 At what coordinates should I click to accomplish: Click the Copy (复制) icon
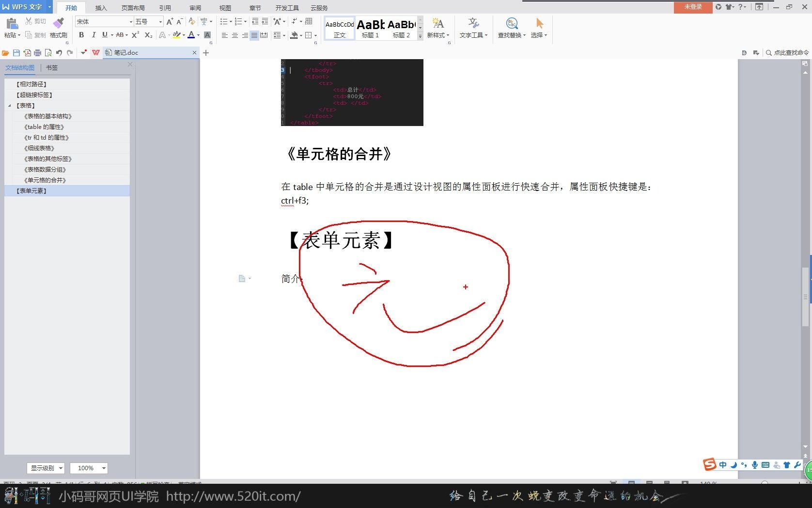click(29, 35)
